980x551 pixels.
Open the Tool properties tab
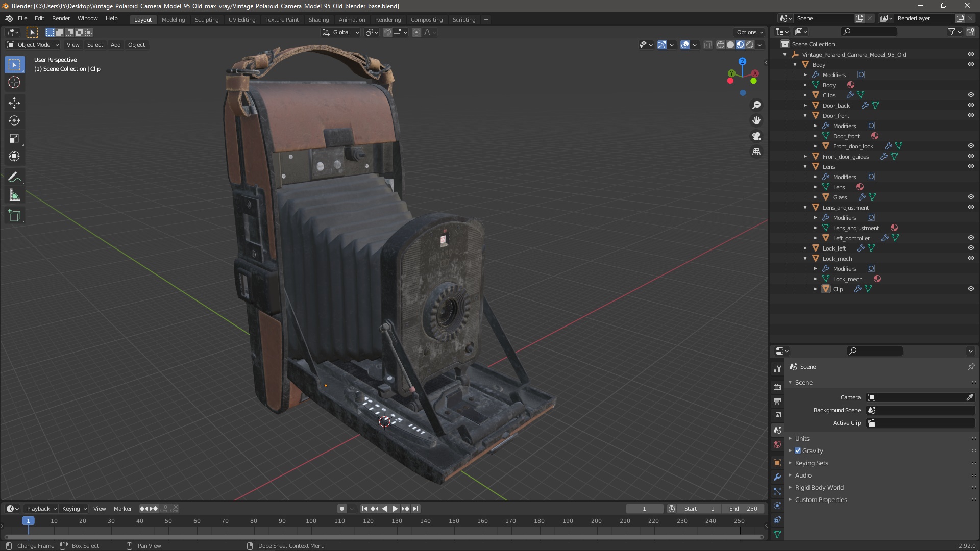pyautogui.click(x=777, y=369)
